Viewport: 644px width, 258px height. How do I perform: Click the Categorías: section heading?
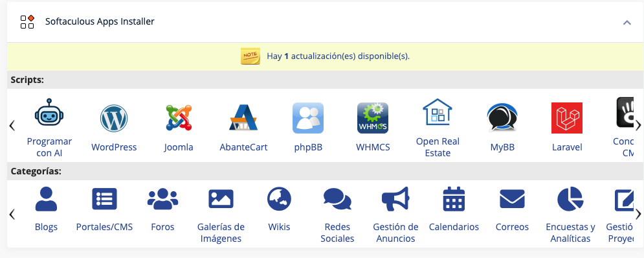click(36, 171)
